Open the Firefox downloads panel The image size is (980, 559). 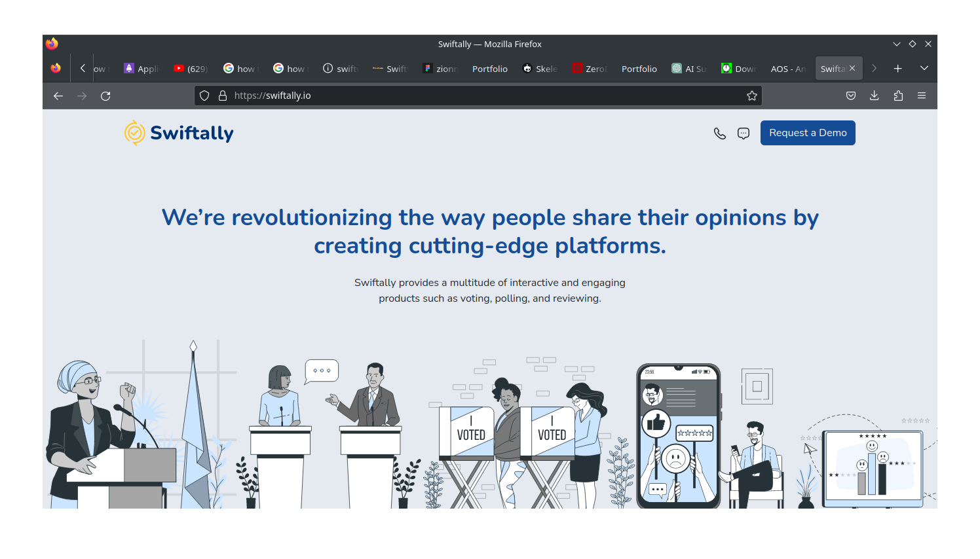pos(874,96)
